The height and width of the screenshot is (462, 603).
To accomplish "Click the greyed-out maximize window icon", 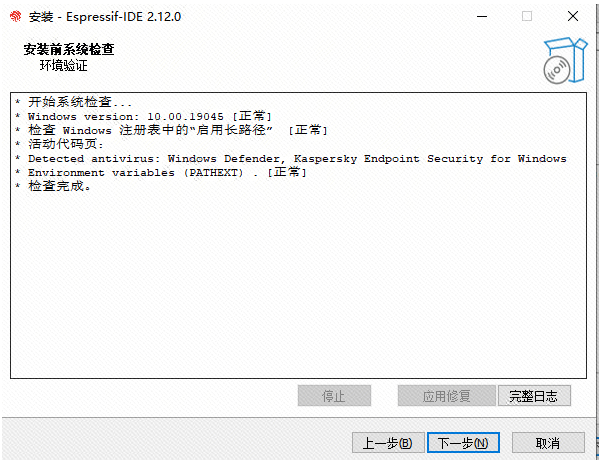I will [527, 17].
